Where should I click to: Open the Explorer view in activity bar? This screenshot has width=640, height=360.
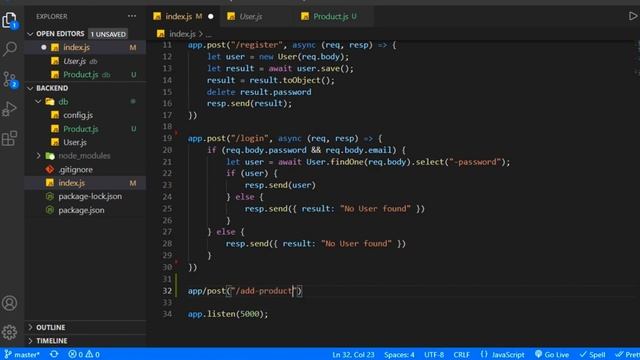(9, 20)
